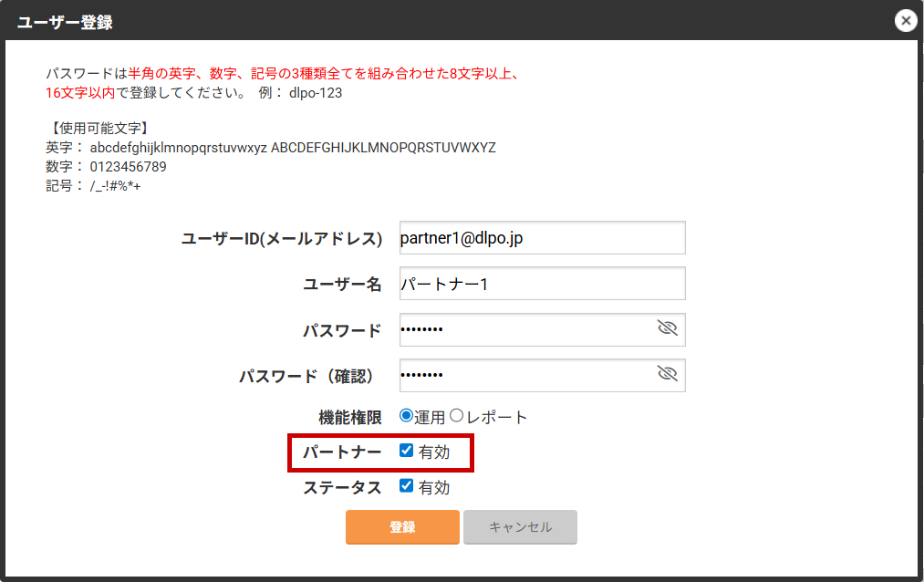Click the 数字： 0123456789 line
924x582 pixels.
point(106,167)
